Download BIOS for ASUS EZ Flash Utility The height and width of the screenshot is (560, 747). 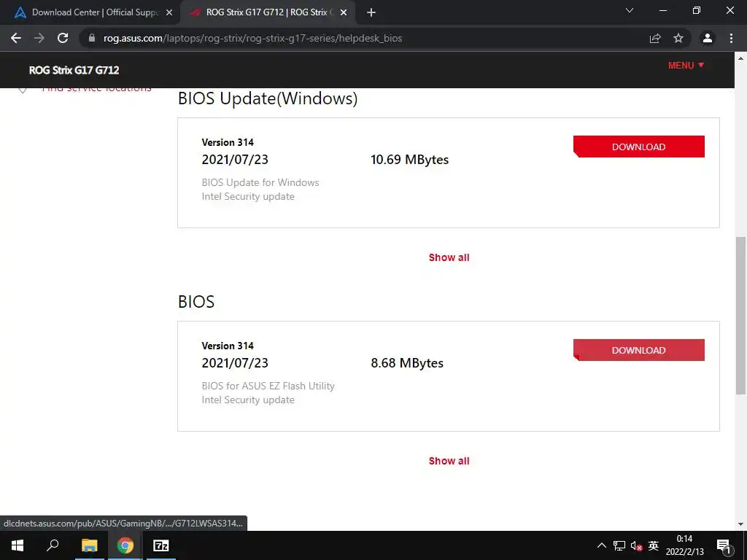(639, 350)
